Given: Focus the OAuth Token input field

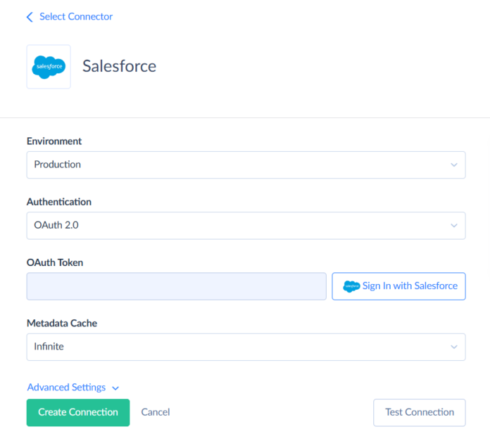Looking at the screenshot, I should point(176,286).
